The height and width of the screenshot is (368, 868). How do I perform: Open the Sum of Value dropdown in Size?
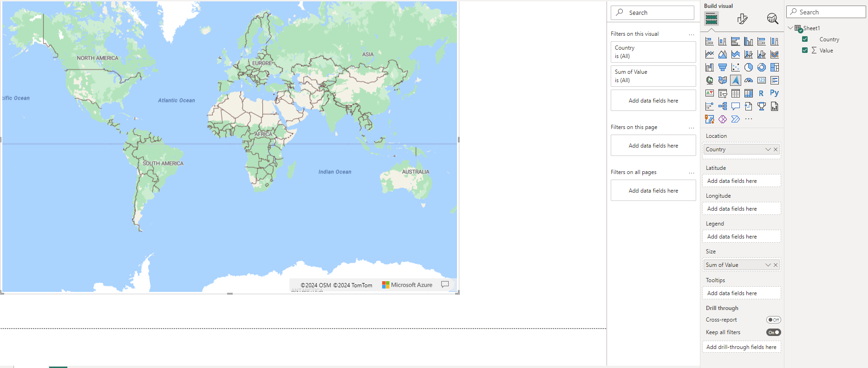coord(768,265)
